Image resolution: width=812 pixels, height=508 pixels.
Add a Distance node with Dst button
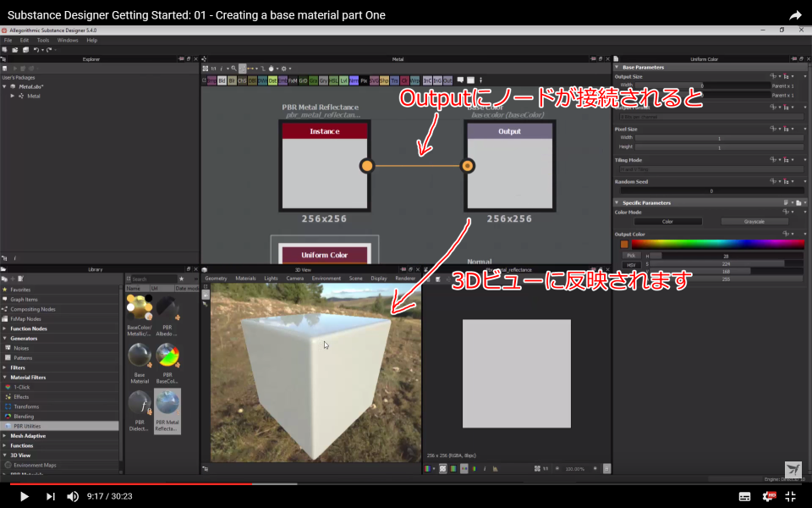click(272, 80)
